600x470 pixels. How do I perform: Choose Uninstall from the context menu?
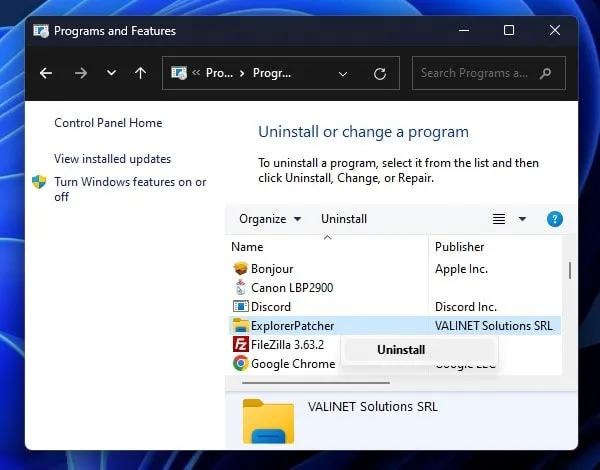[419, 350]
